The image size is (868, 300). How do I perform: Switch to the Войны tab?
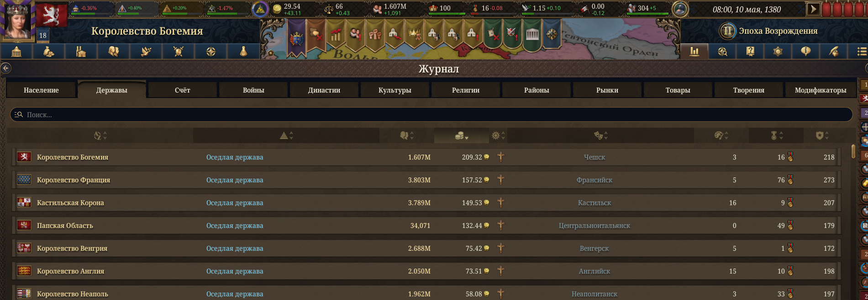point(253,90)
